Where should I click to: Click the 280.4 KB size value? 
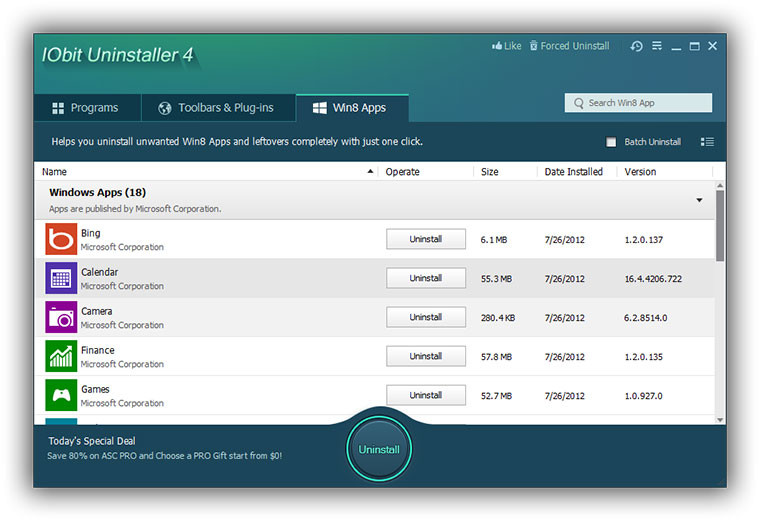pos(498,318)
